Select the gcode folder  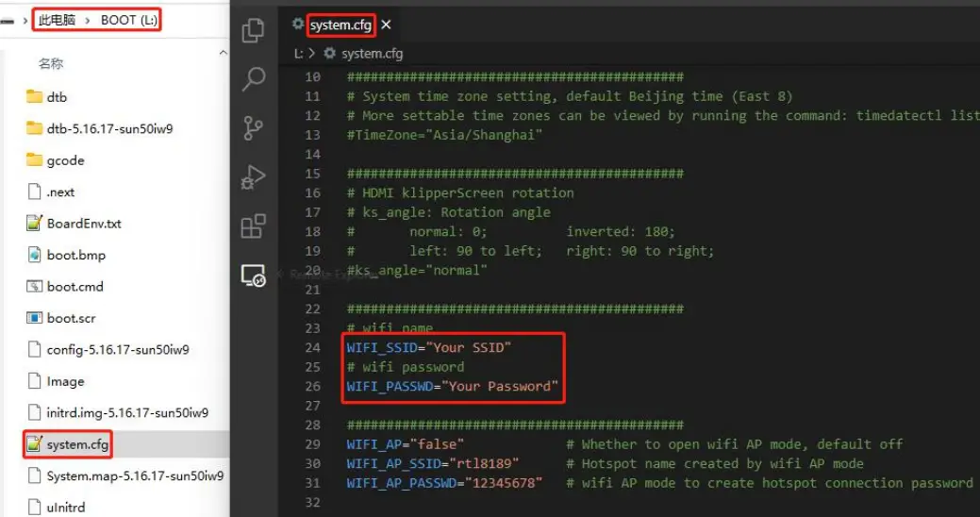coord(65,160)
